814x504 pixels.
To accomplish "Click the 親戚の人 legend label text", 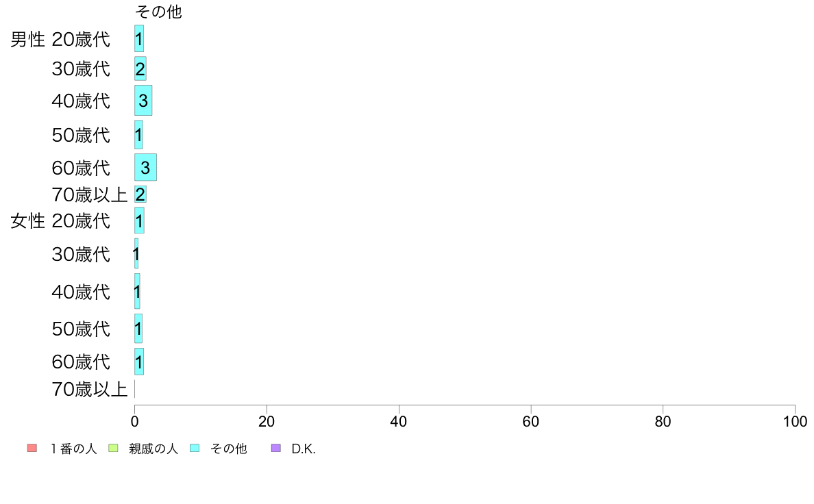I will [153, 449].
